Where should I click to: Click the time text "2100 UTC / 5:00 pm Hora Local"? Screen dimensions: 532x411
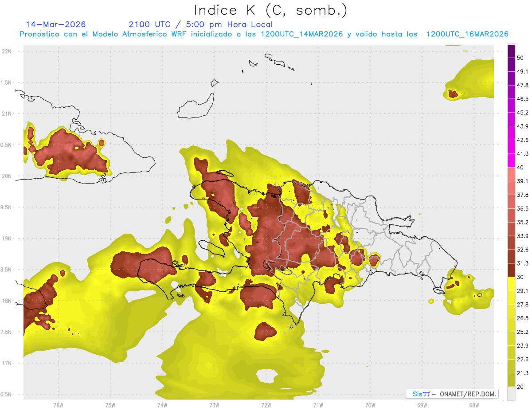200,24
